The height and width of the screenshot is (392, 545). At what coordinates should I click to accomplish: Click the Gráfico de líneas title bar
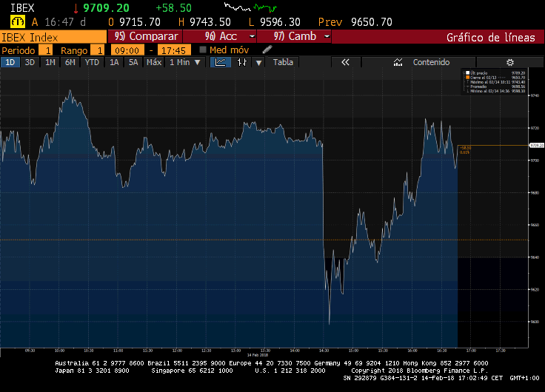coord(438,37)
